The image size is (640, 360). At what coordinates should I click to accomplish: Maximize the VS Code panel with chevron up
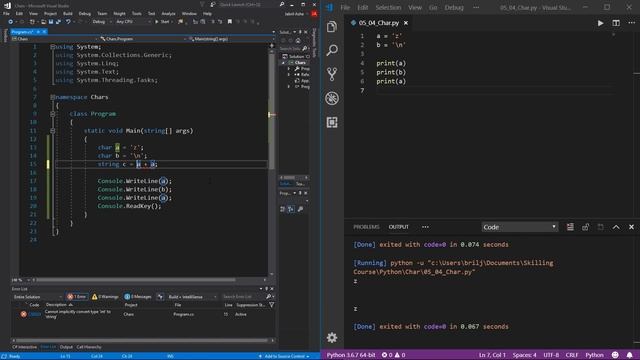coord(616,227)
